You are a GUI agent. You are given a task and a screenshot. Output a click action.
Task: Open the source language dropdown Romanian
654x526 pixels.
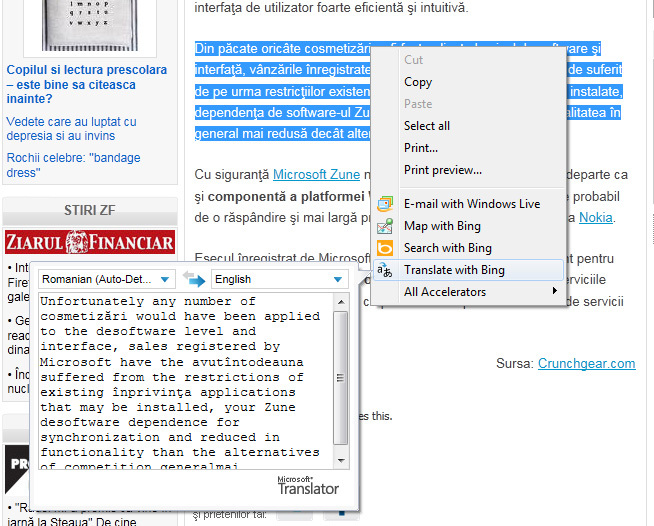pos(107,279)
